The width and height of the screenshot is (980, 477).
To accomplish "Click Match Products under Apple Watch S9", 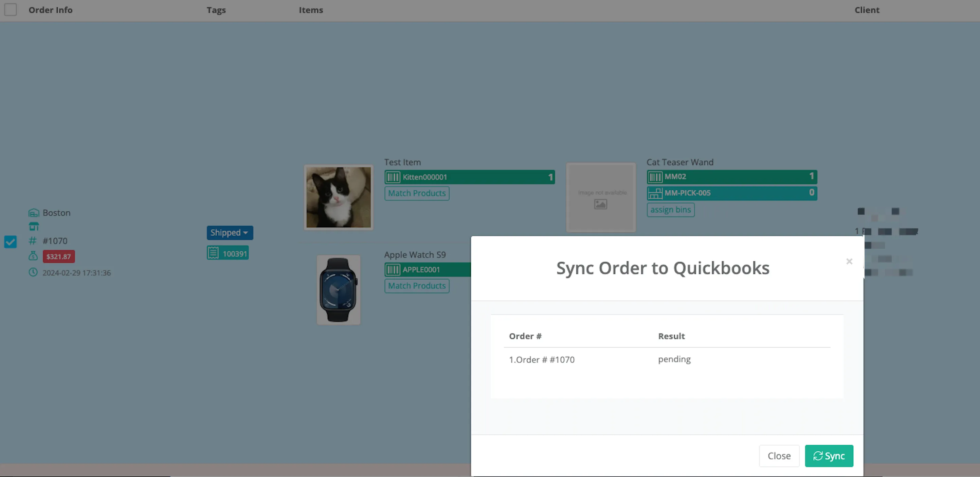I will point(417,286).
